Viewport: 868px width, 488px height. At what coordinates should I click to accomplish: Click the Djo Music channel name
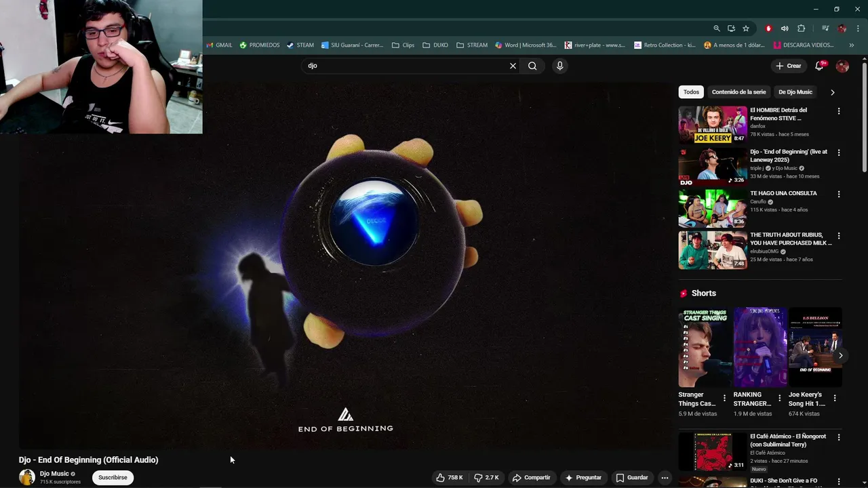click(54, 474)
